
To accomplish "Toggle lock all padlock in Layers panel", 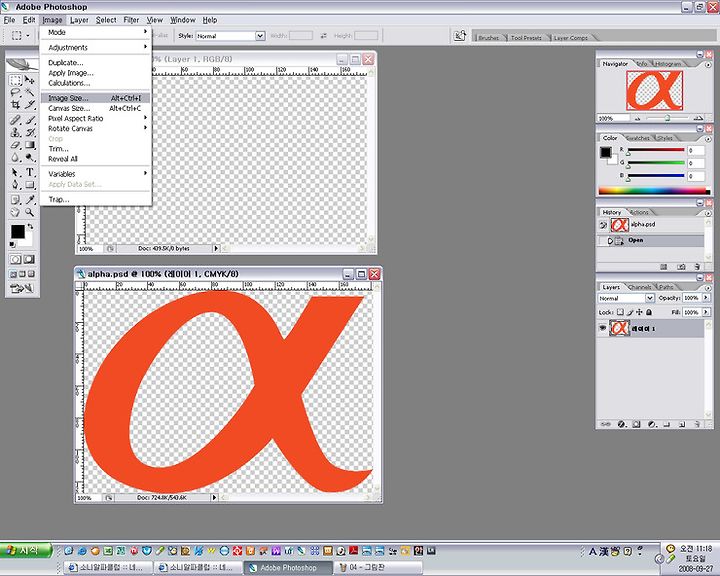I will [x=649, y=312].
